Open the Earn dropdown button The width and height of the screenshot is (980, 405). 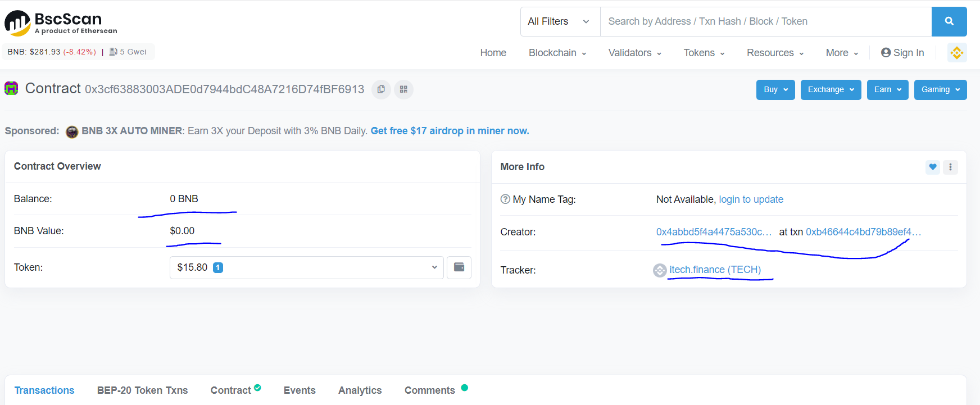coord(888,90)
